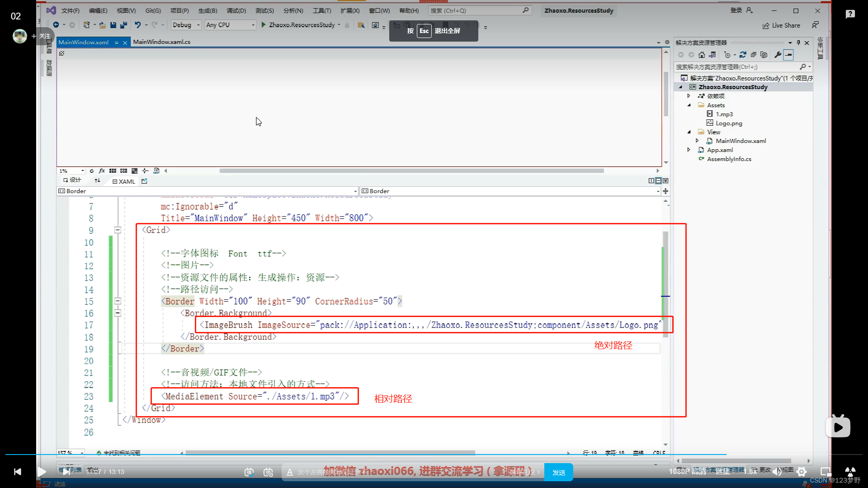The image size is (868, 488).
Task: Toggle pin on MainWindow.xaml tab
Action: click(116, 42)
